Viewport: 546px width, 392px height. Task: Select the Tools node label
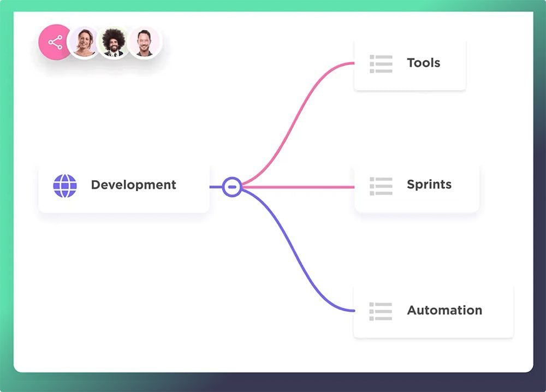(423, 63)
